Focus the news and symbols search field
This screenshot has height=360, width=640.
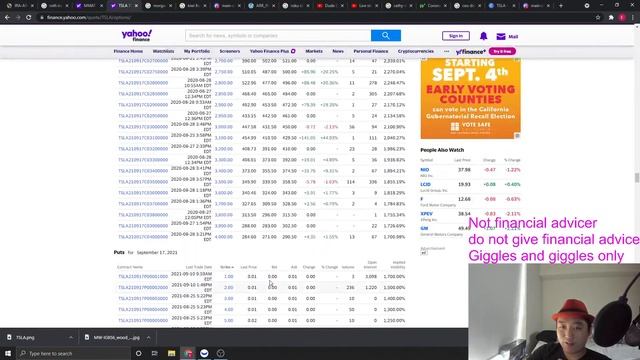coord(278,36)
